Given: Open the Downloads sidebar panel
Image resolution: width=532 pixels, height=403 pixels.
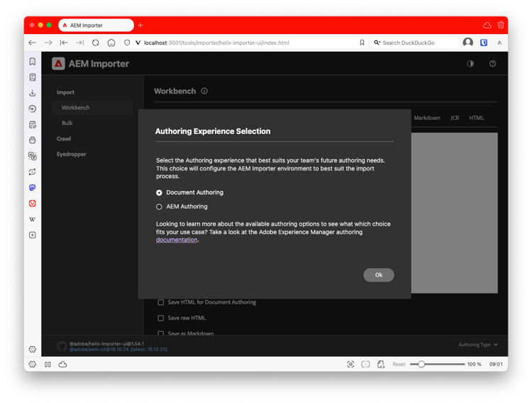Looking at the screenshot, I should pyautogui.click(x=32, y=93).
